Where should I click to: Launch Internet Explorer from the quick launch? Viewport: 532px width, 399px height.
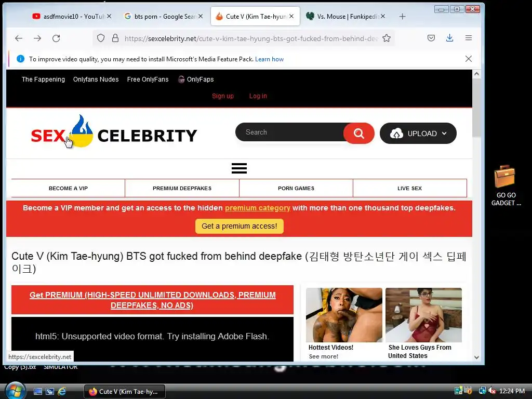62,392
